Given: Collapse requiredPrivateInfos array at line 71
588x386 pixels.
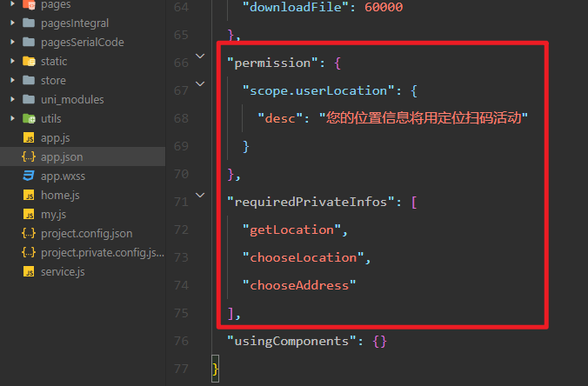Looking at the screenshot, I should [200, 196].
